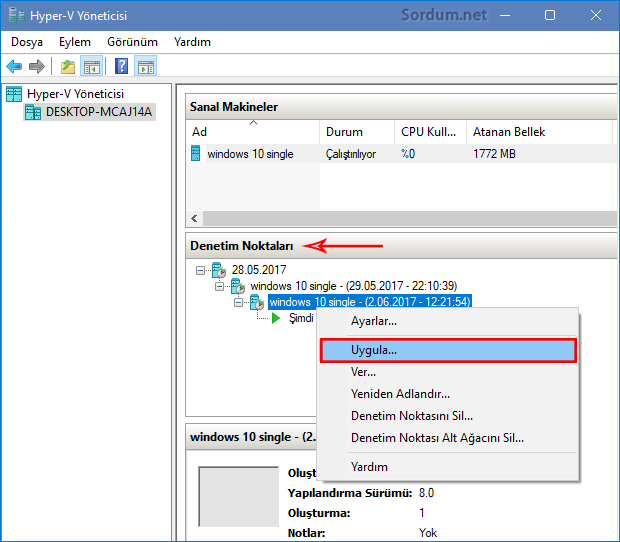The width and height of the screenshot is (620, 542).
Task: Collapse the 28.05.2017 checkpoint node
Action: coord(200,270)
